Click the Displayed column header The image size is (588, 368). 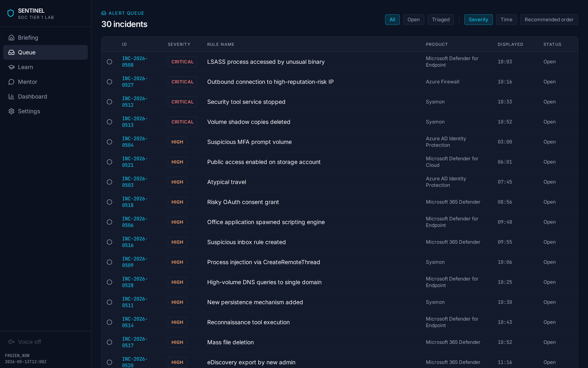point(510,44)
